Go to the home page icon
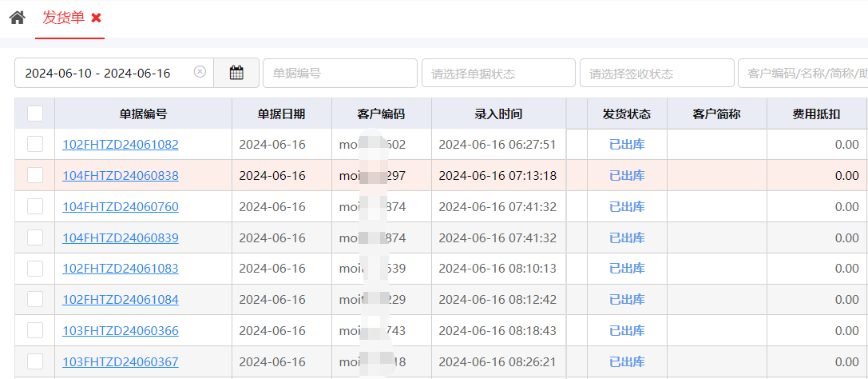Image resolution: width=868 pixels, height=379 pixels. [x=17, y=18]
